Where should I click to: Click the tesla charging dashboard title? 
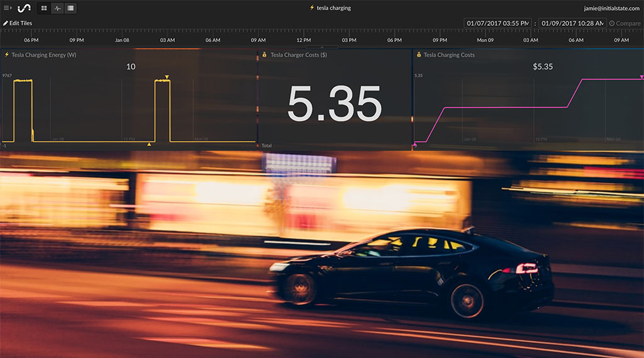(333, 8)
